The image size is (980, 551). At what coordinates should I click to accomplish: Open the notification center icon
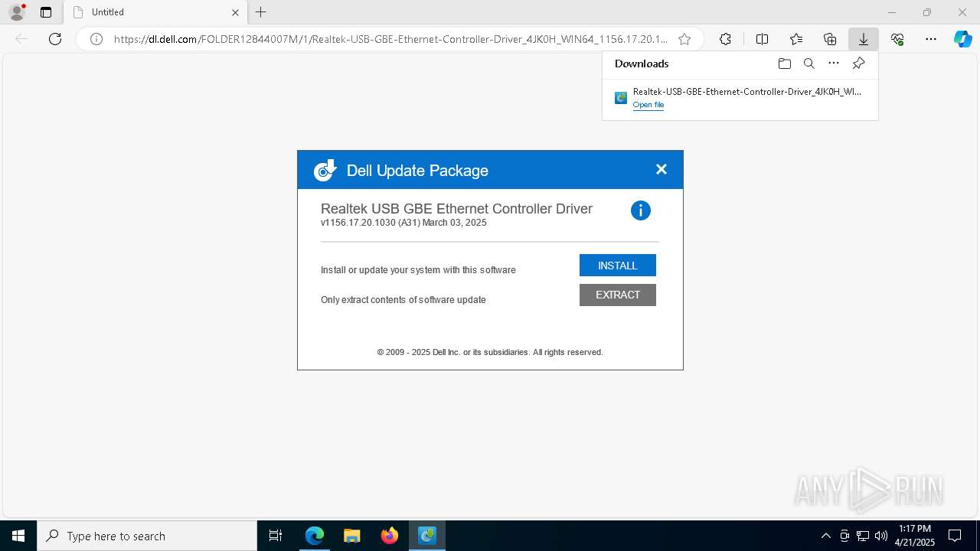(955, 536)
